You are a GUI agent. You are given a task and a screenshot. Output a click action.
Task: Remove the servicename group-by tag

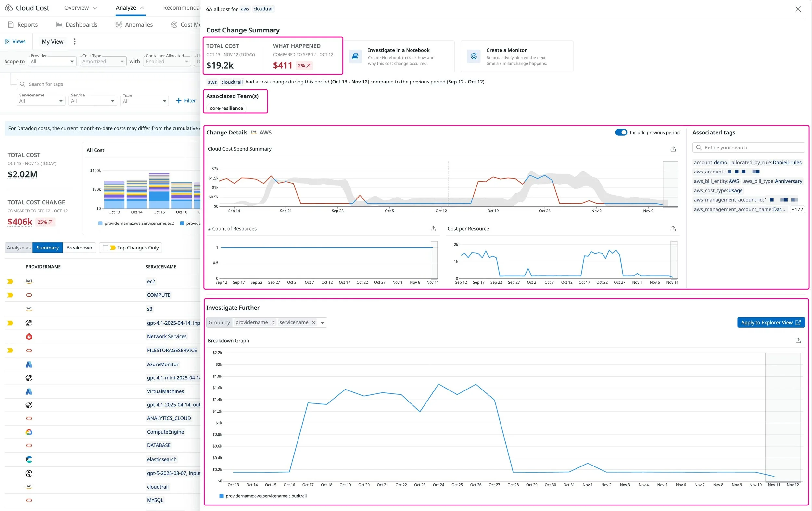click(x=313, y=323)
